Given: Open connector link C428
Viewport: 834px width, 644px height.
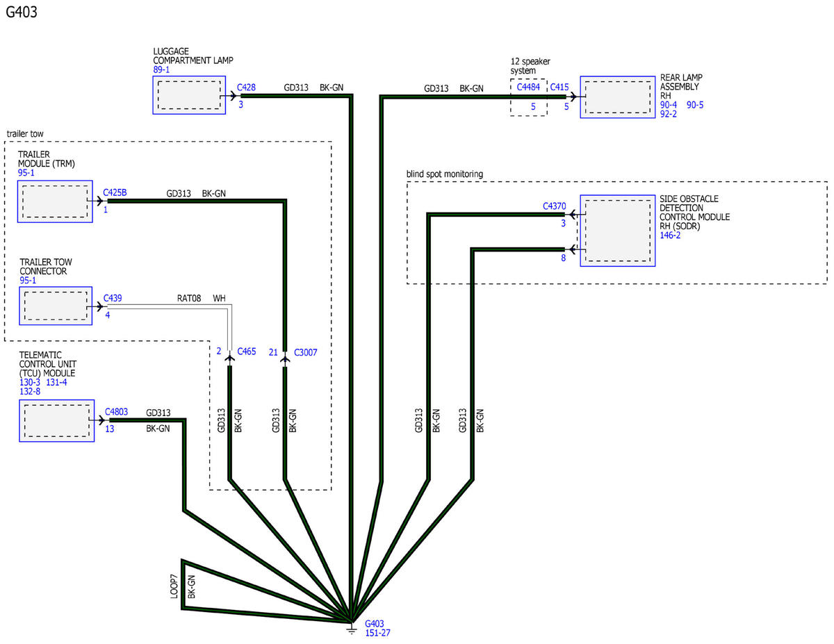Looking at the screenshot, I should [x=246, y=88].
